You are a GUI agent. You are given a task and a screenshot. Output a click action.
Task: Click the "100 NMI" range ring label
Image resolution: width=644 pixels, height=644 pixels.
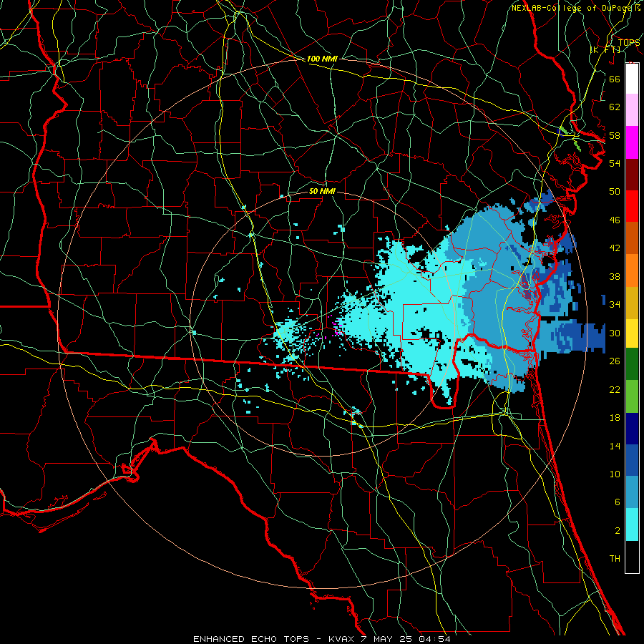[x=322, y=59]
